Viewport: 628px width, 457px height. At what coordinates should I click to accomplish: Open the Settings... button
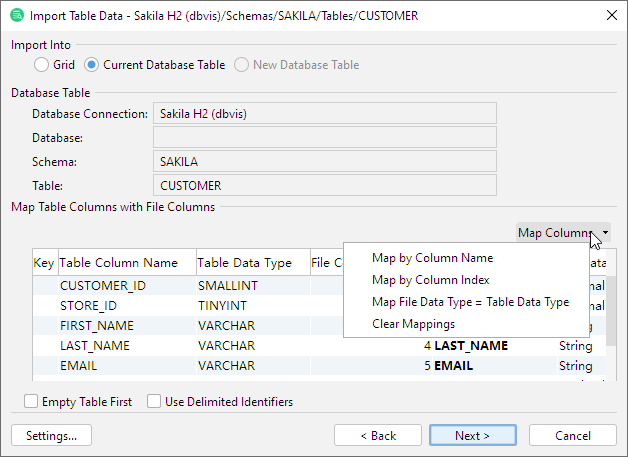click(52, 435)
